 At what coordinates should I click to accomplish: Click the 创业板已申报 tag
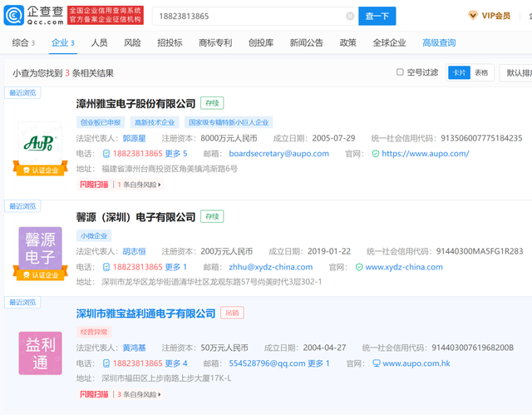(101, 122)
